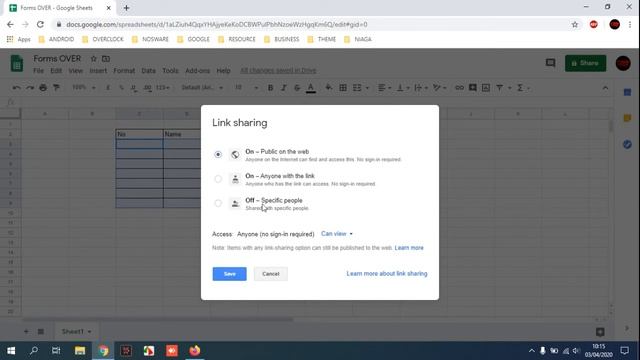Select On – Public on the web option
This screenshot has height=360, width=640.
point(218,154)
